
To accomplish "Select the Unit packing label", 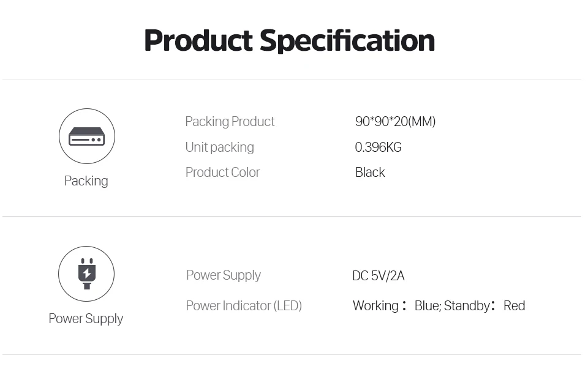I will 219,147.
